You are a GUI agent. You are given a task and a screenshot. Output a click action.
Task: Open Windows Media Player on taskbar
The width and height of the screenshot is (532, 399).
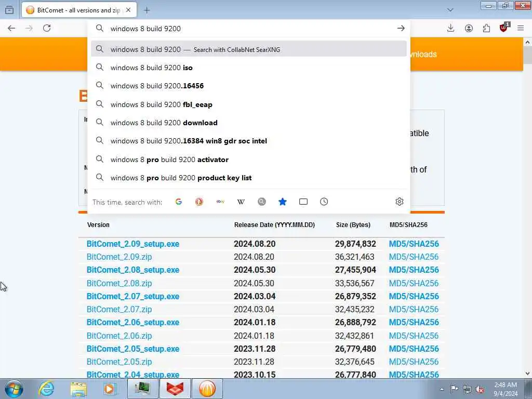coord(110,389)
